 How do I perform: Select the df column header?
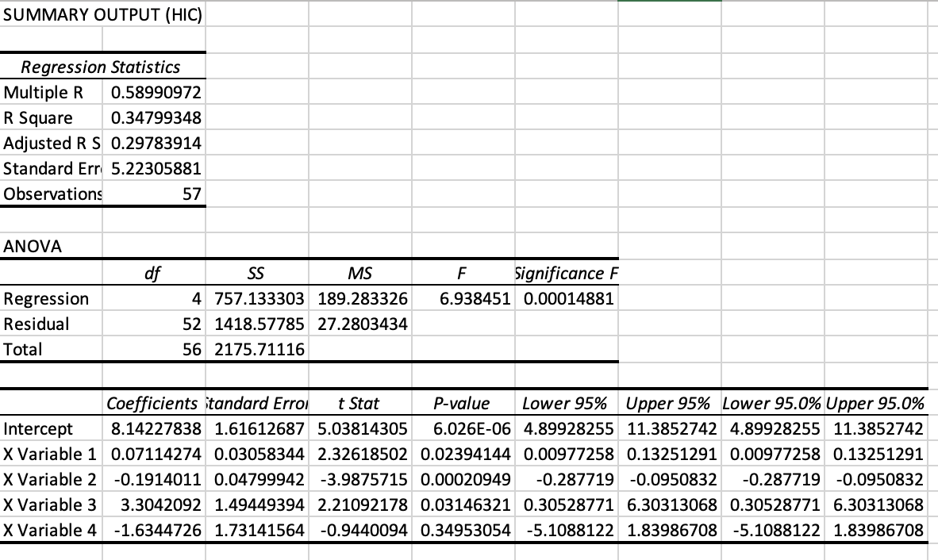(x=153, y=272)
